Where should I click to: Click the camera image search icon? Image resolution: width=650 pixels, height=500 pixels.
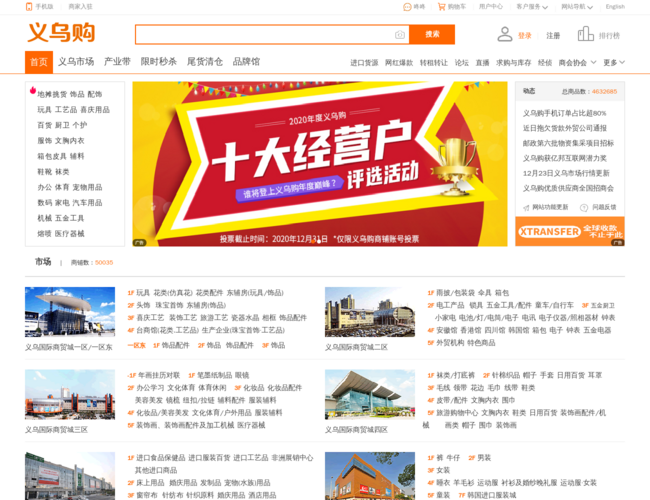tap(400, 35)
